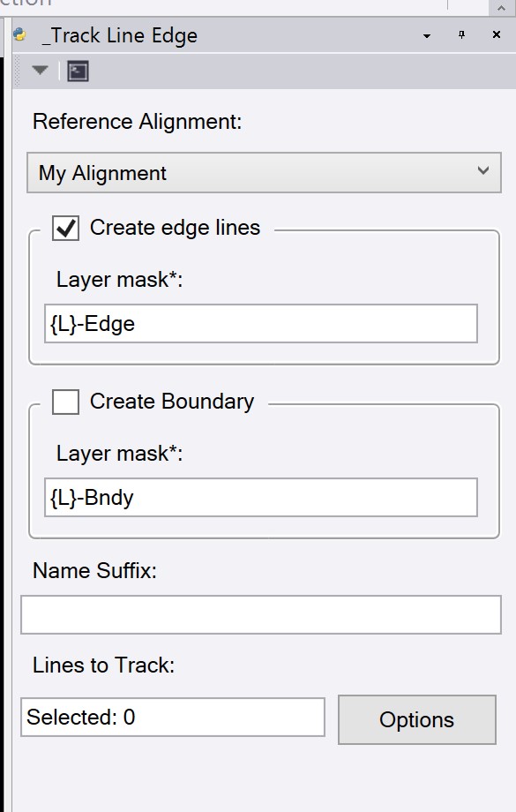Click the Lines to Track selection field
Screen dimensions: 516x812
click(x=173, y=718)
